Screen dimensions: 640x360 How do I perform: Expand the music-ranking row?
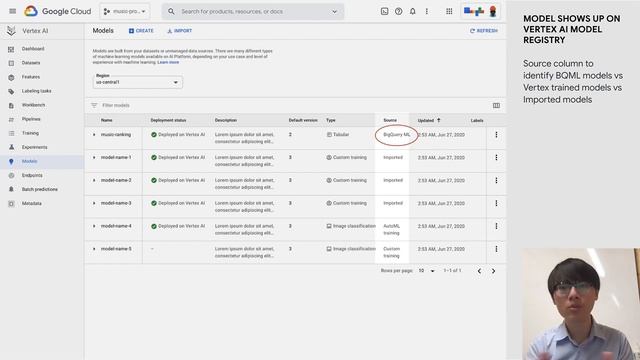point(94,135)
